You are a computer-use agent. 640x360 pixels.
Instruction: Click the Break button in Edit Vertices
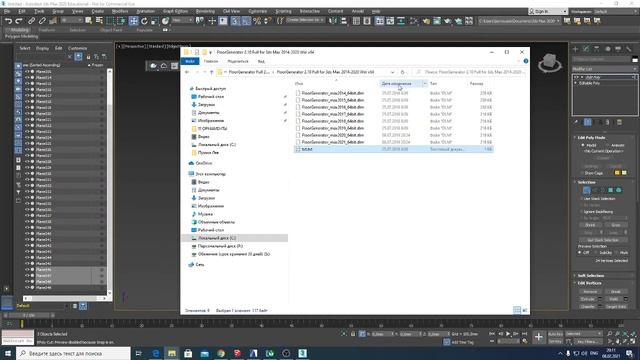pyautogui.click(x=616, y=291)
